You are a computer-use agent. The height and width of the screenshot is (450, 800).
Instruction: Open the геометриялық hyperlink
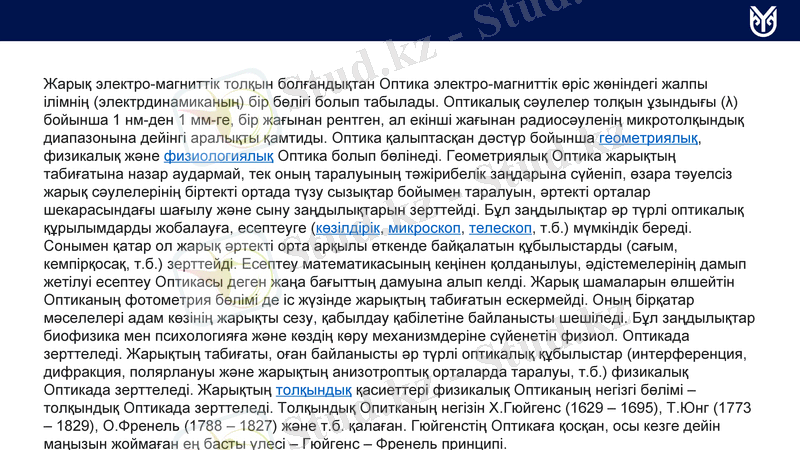648,138
